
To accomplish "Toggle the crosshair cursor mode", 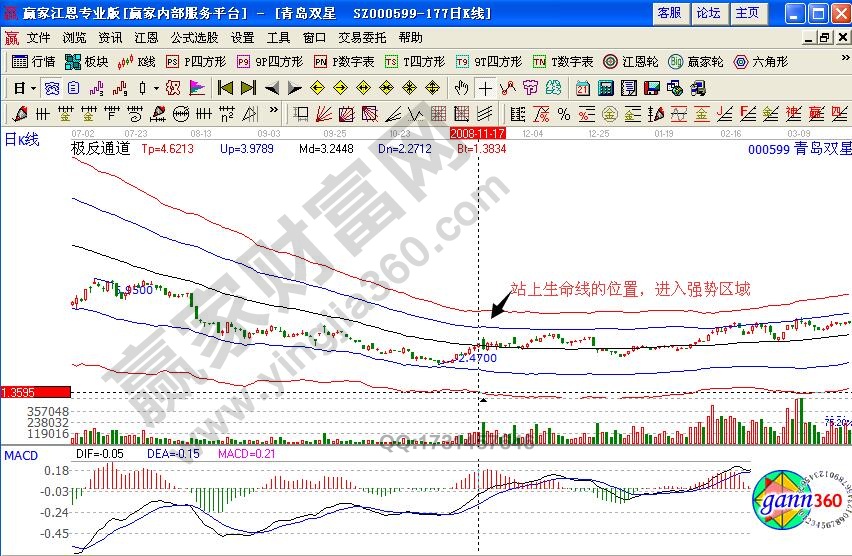I will point(484,87).
